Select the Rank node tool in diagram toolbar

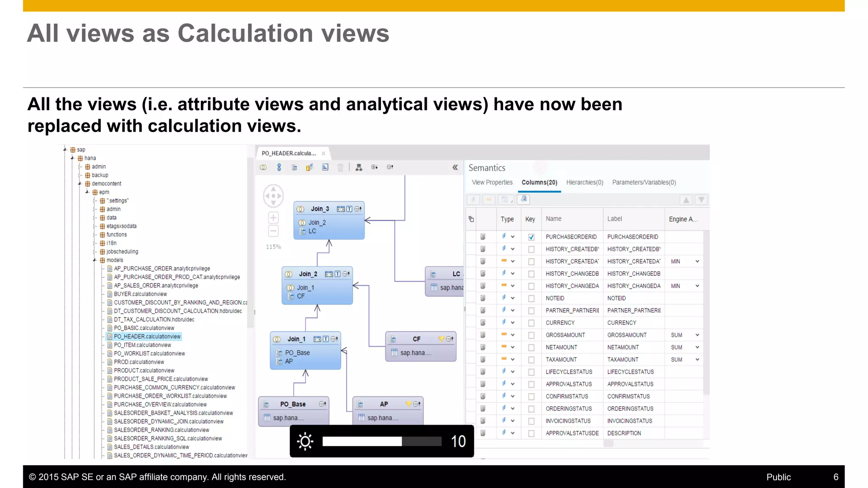pos(325,167)
